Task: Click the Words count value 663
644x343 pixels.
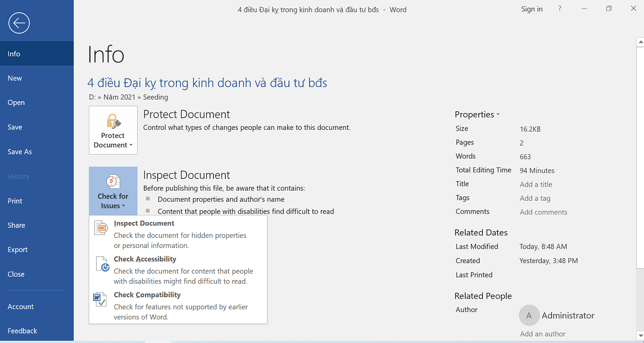Action: tap(525, 156)
